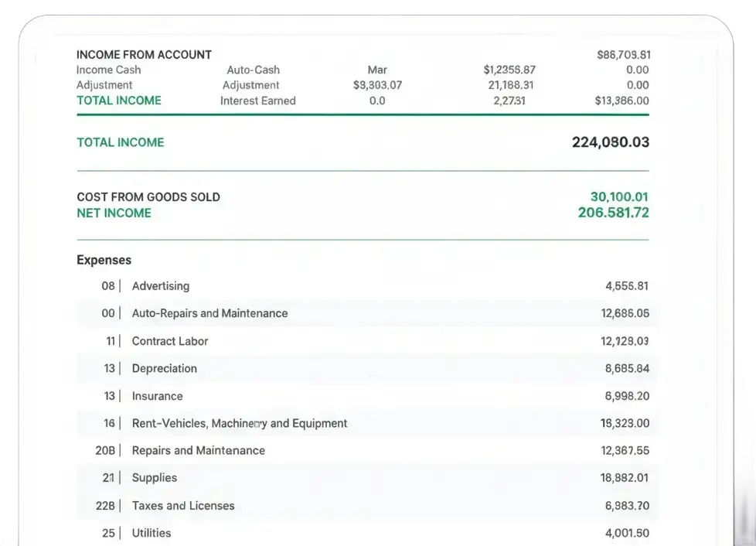
Task: Select the Interest Earned entry
Action: [258, 101]
